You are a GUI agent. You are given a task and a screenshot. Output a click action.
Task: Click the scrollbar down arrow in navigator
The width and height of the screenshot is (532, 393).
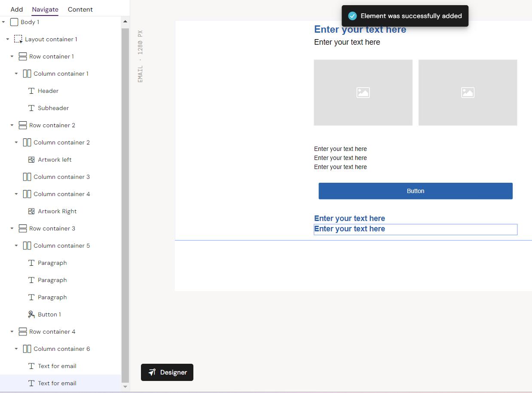[125, 387]
